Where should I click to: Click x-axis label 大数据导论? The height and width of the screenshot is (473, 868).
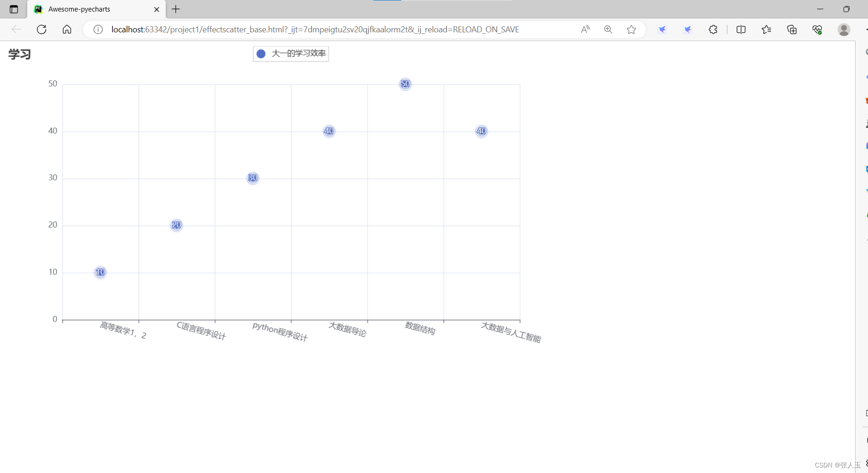(x=348, y=329)
